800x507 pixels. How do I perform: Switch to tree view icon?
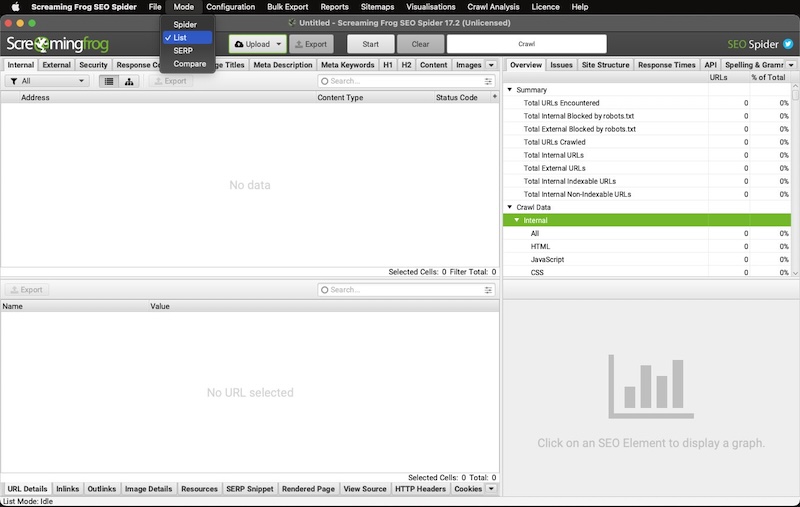click(x=129, y=81)
